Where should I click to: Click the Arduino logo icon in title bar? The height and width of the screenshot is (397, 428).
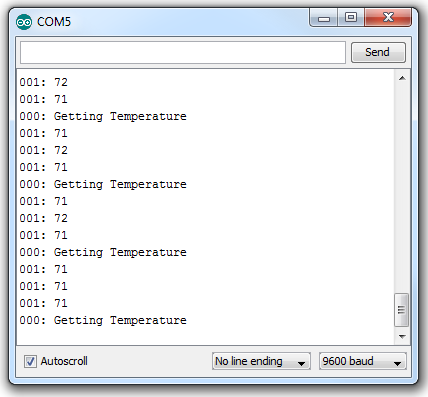point(24,22)
